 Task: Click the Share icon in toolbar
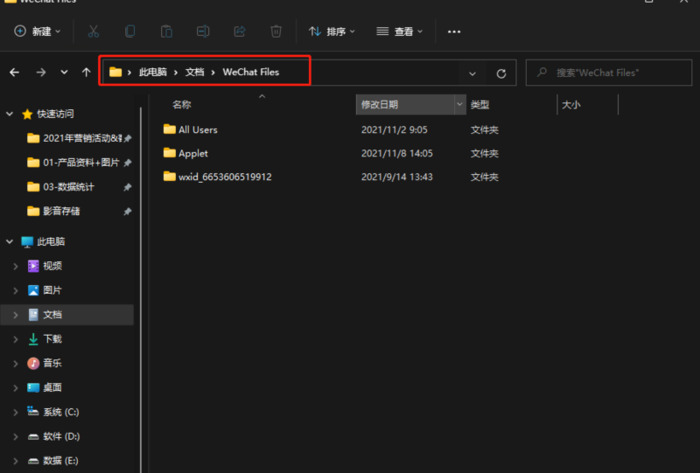[240, 31]
